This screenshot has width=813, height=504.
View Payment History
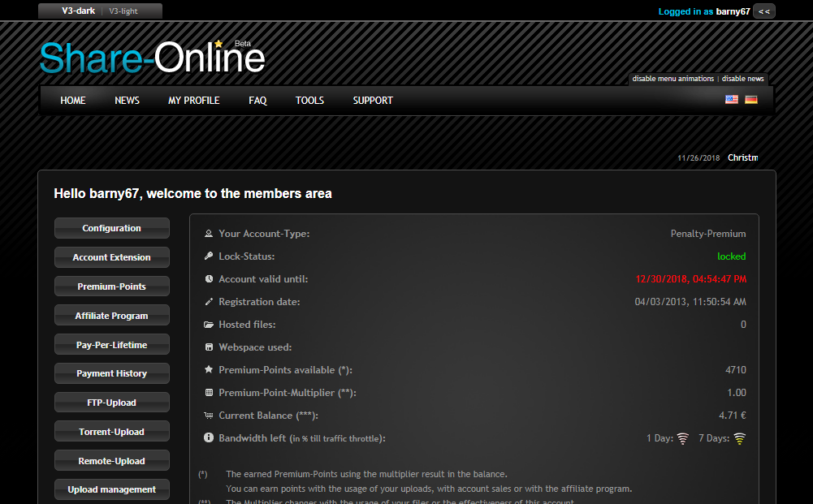tap(112, 373)
